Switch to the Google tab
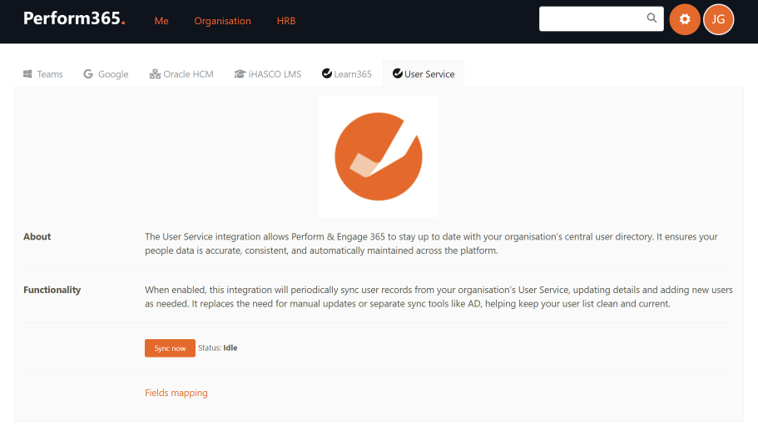The width and height of the screenshot is (758, 443). tap(106, 74)
